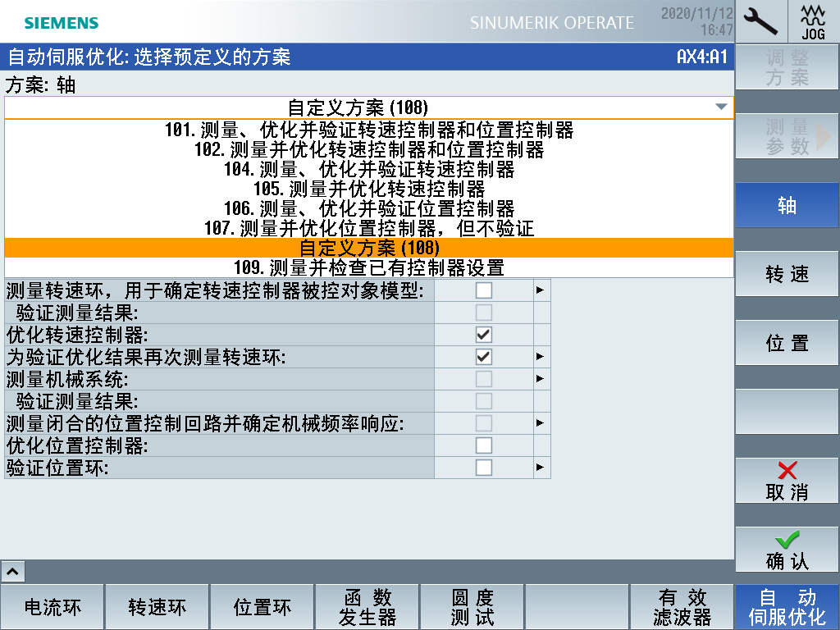The height and width of the screenshot is (630, 840).
Task: Enable the 优化位置控制器 checkbox
Action: click(484, 445)
